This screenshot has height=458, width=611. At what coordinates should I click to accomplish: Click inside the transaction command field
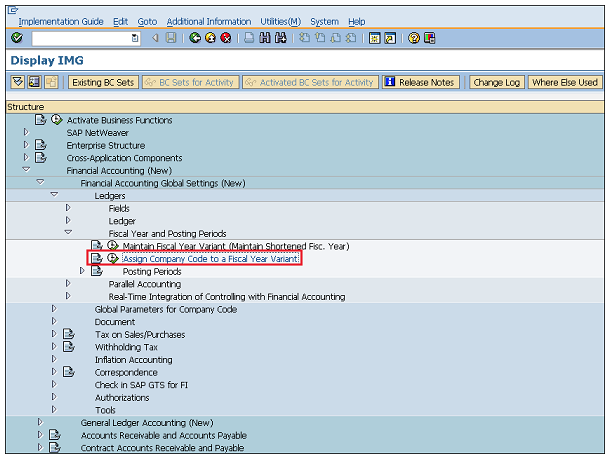click(x=80, y=38)
